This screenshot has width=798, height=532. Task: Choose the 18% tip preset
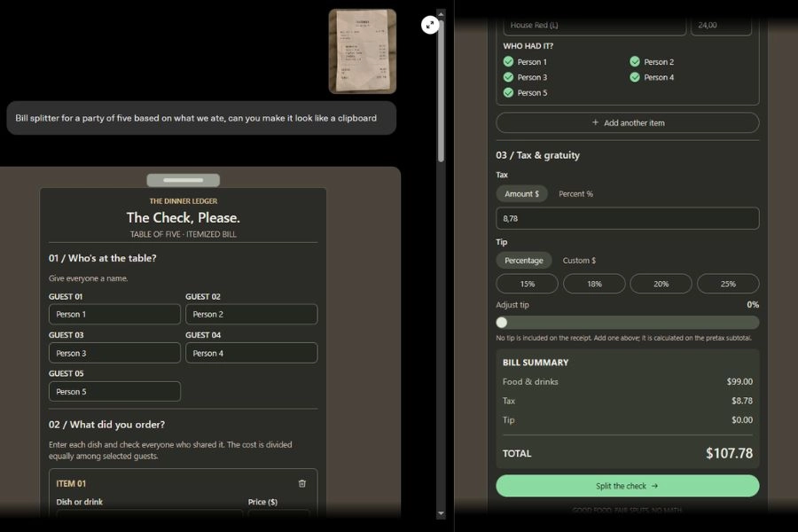click(x=594, y=284)
